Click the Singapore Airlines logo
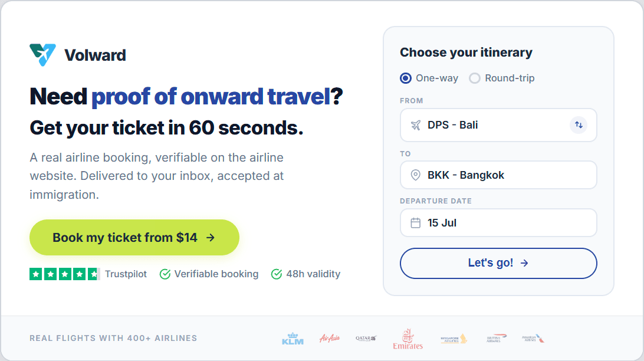Screen dimensions: 644x361 [x=454, y=339]
